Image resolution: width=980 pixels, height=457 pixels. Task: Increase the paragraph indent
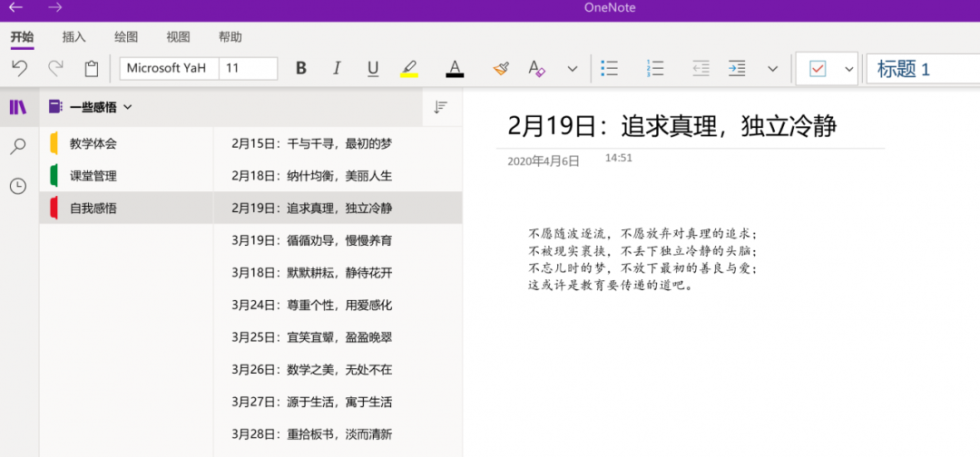(737, 68)
